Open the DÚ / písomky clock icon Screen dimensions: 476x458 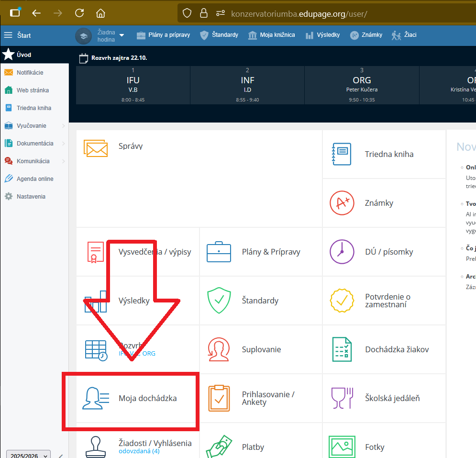[342, 252]
